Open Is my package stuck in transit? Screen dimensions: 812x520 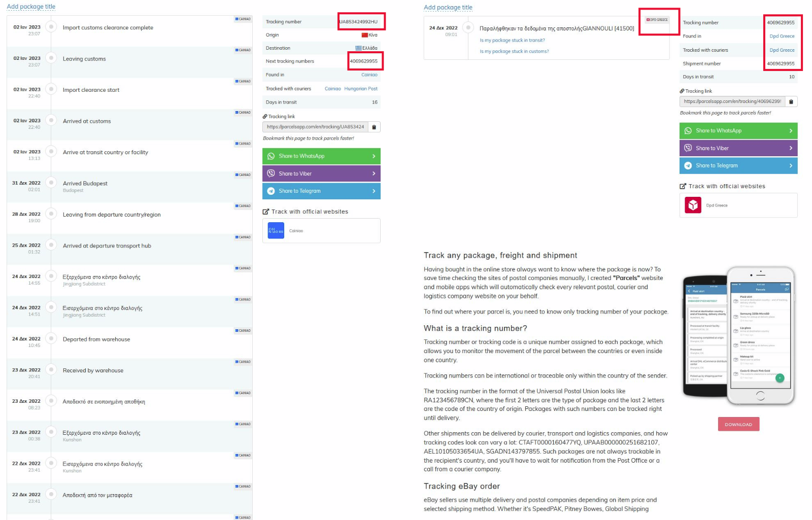tap(512, 40)
